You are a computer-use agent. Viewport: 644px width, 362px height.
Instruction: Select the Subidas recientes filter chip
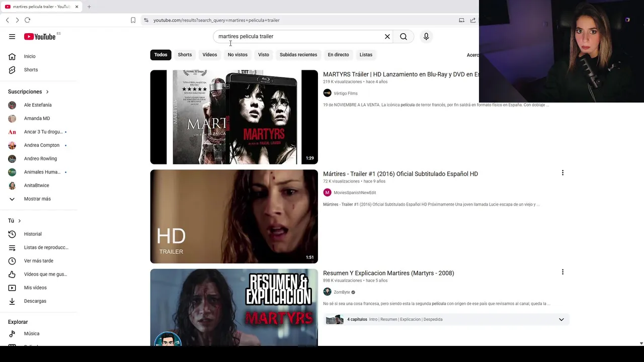(x=298, y=55)
